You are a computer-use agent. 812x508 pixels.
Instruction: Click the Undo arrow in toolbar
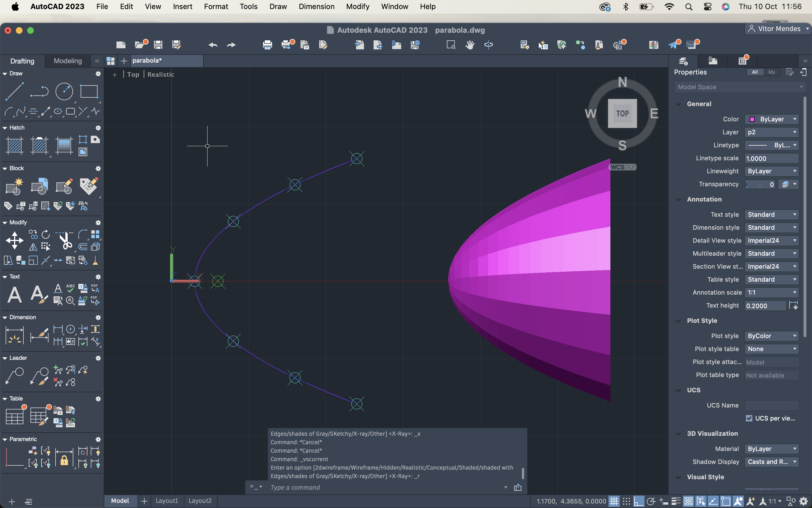213,45
